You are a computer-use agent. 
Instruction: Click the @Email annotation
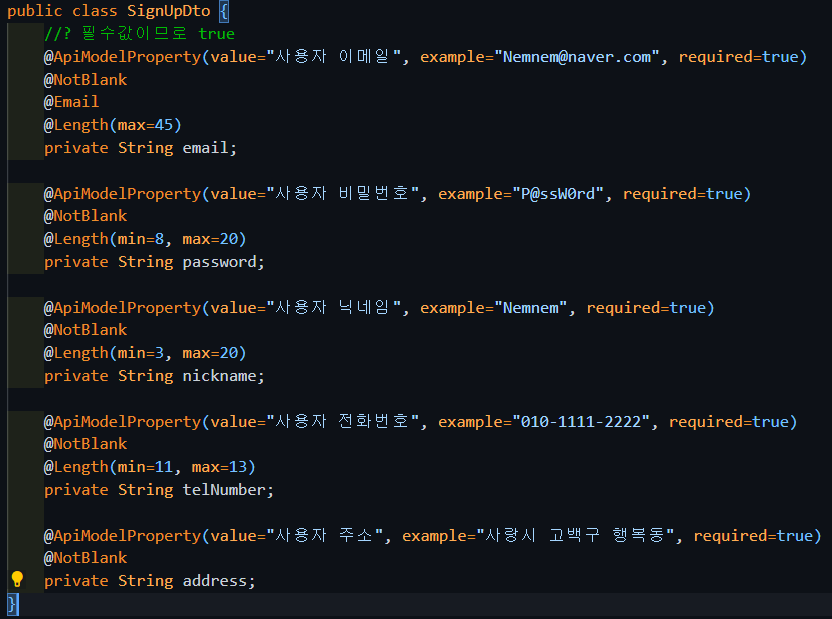tap(72, 102)
